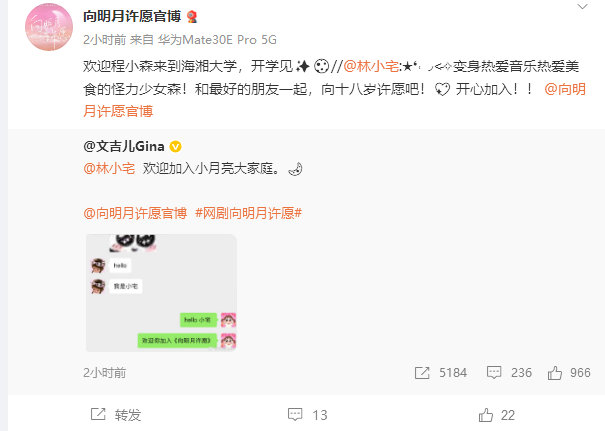This screenshot has width=605, height=431.
Task: Click the 转发 button label
Action: click(x=128, y=415)
